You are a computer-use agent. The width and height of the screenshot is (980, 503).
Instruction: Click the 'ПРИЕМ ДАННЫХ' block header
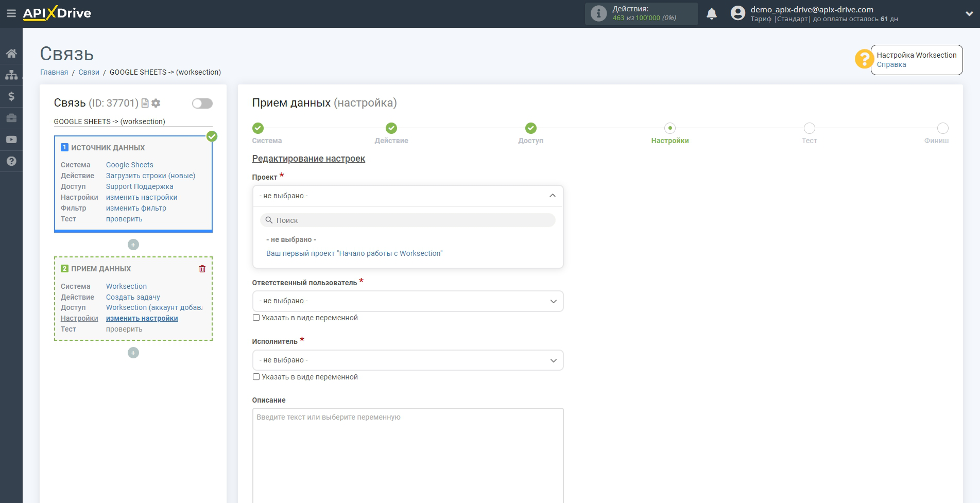101,269
